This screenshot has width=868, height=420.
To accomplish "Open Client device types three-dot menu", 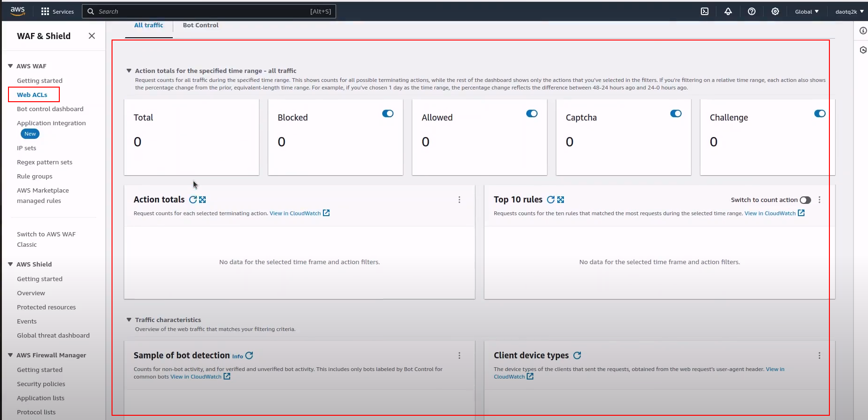I will tap(820, 355).
